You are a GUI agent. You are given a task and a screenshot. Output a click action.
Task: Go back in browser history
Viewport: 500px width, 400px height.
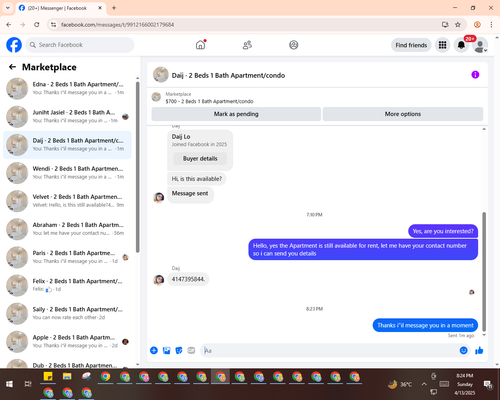point(9,25)
